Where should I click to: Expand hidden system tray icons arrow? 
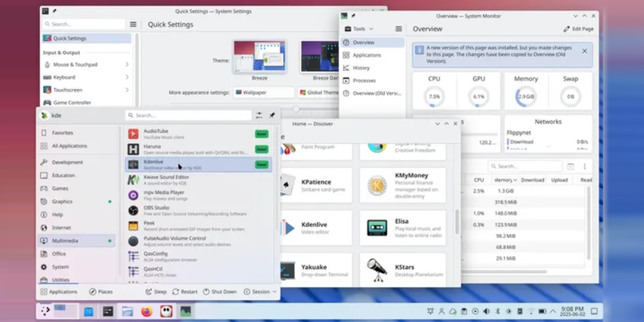[552, 311]
